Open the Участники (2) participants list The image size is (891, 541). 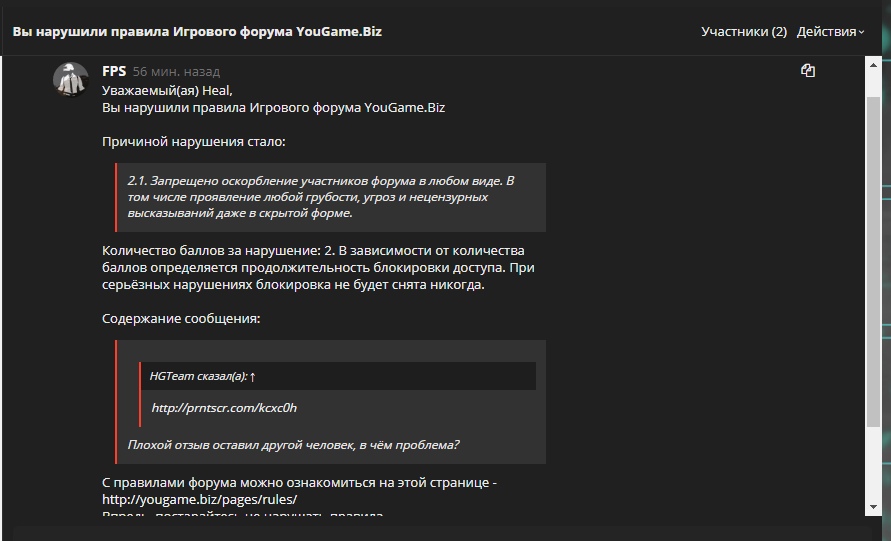pyautogui.click(x=744, y=32)
